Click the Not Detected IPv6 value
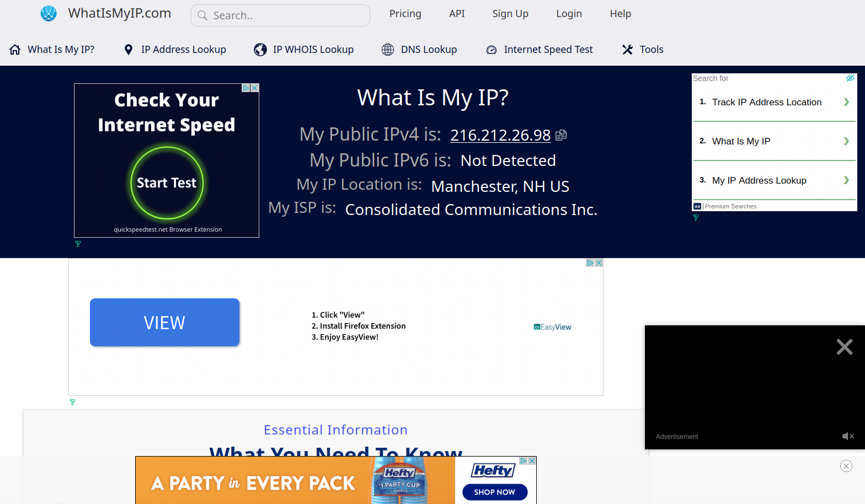This screenshot has height=504, width=865. [508, 160]
